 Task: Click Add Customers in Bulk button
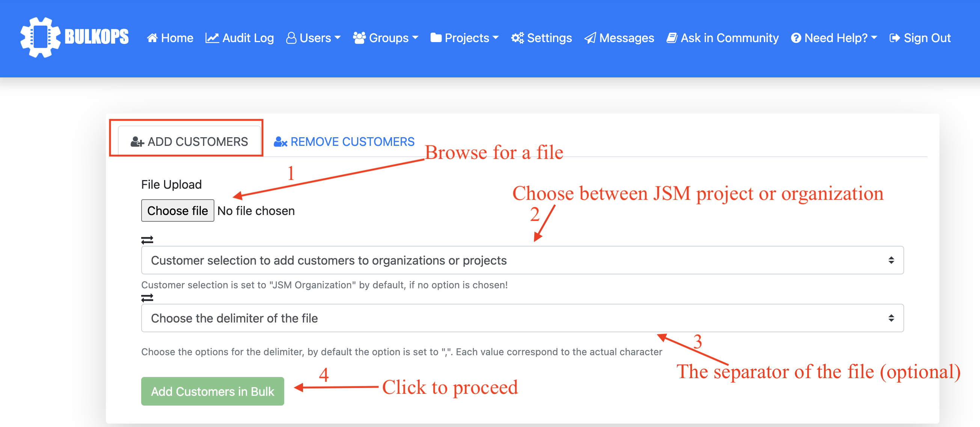[x=213, y=391]
